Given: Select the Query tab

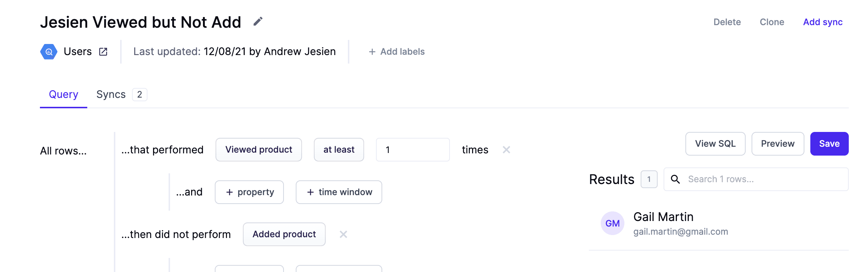Looking at the screenshot, I should point(64,95).
